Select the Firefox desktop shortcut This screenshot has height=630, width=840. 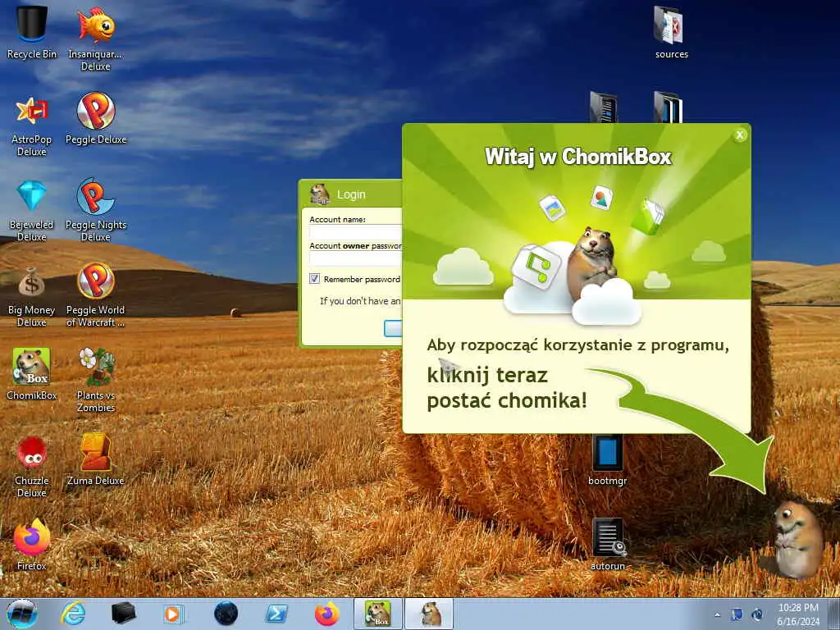point(32,545)
